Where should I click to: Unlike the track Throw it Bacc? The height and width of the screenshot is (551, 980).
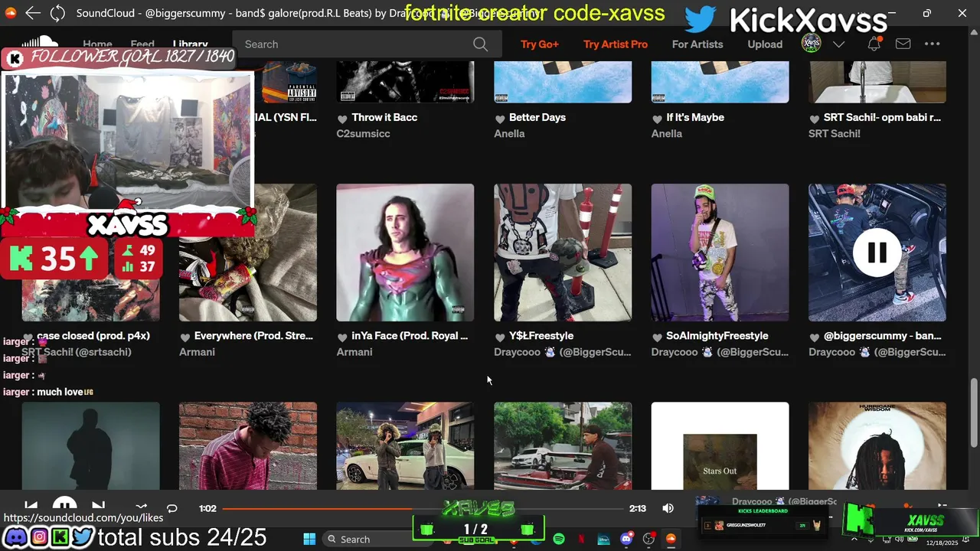coord(342,119)
